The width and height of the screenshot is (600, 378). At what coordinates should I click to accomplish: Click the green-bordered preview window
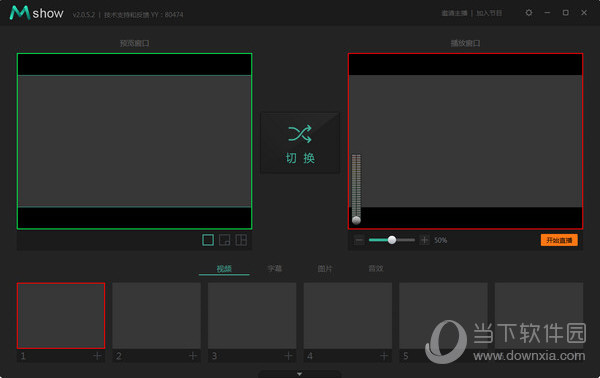pos(134,141)
